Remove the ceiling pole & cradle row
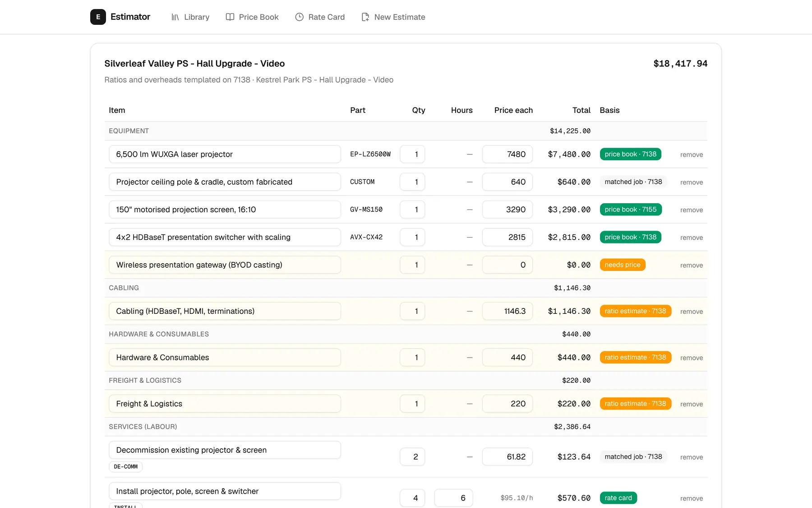The image size is (812, 508). pyautogui.click(x=692, y=182)
